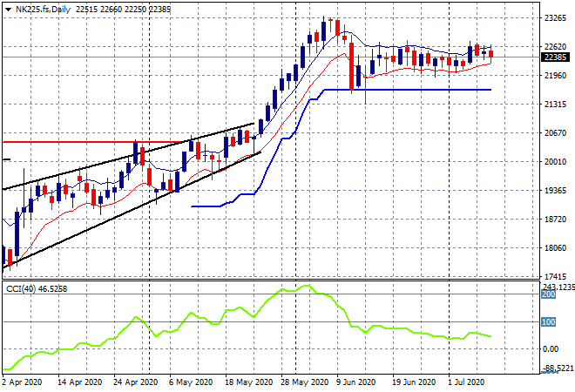Click the 23265 price axis label
Viewport: 575px width, 392px height.
pyautogui.click(x=556, y=18)
